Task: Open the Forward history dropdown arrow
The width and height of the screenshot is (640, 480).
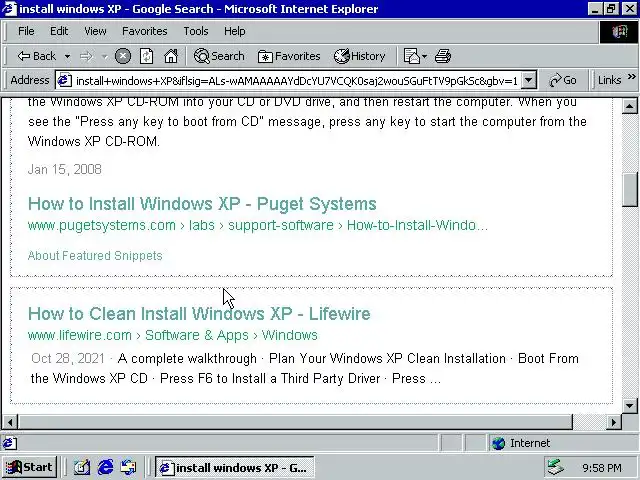Action: (x=104, y=56)
